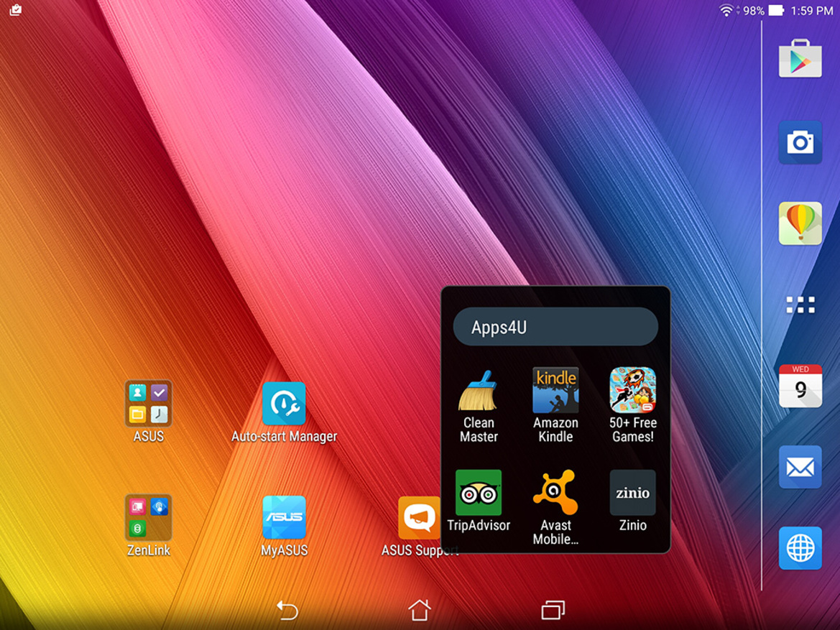Open the Recent apps button
Viewport: 840px width, 630px height.
[553, 610]
